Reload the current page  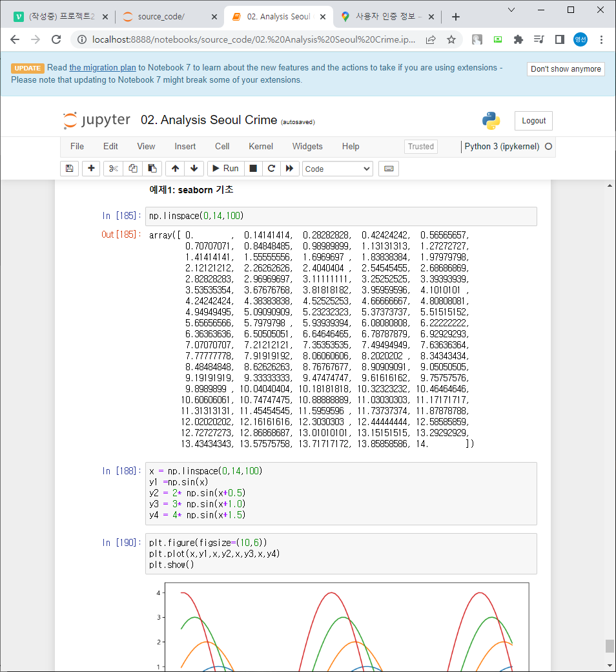click(56, 40)
